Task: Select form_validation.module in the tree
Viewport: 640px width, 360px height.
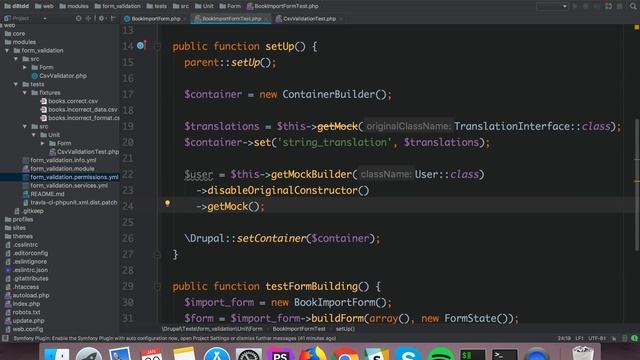Action: [x=62, y=169]
